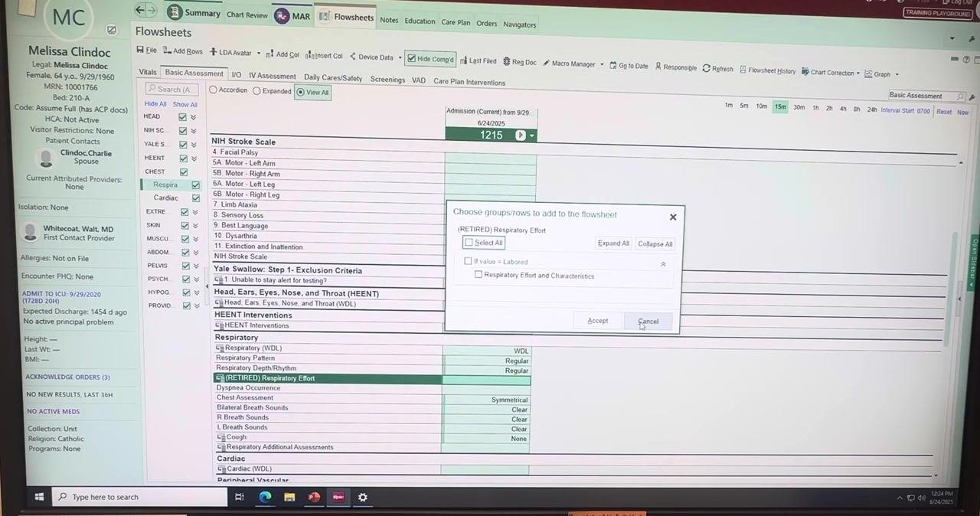
Task: Click Insert Col in the toolbar
Action: 325,55
